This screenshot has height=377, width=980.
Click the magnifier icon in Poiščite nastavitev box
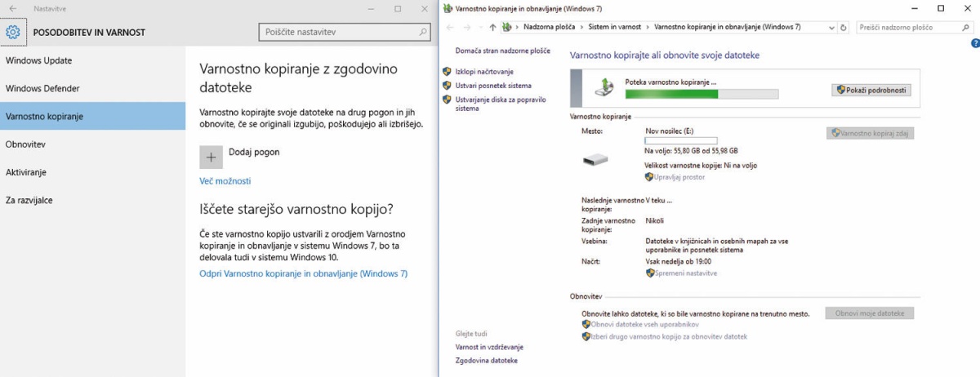click(422, 32)
